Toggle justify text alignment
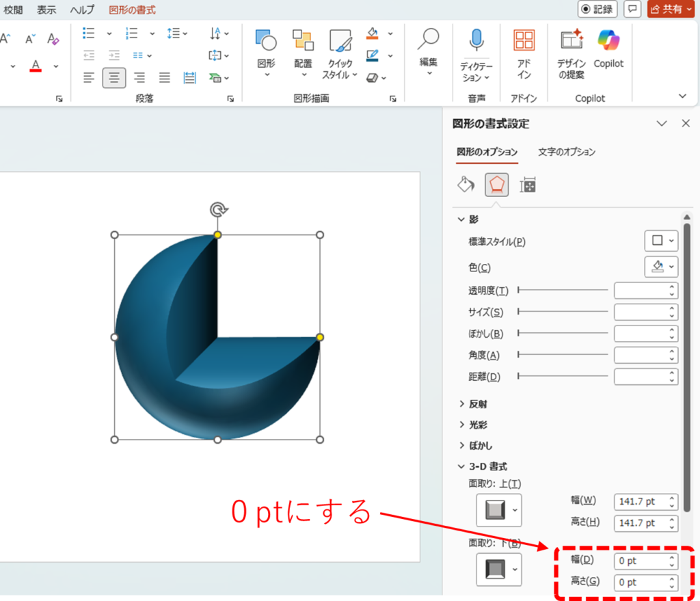The height and width of the screenshot is (601, 700). [x=164, y=78]
